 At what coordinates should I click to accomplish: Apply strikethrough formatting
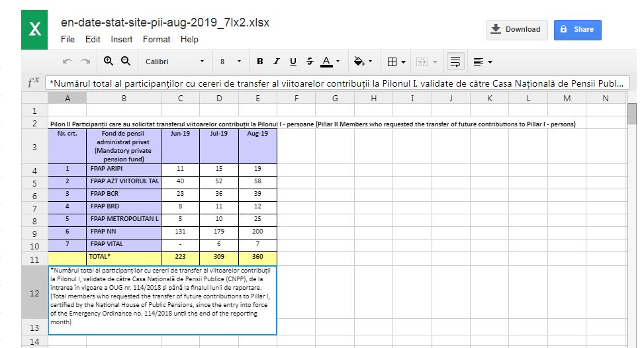310,62
